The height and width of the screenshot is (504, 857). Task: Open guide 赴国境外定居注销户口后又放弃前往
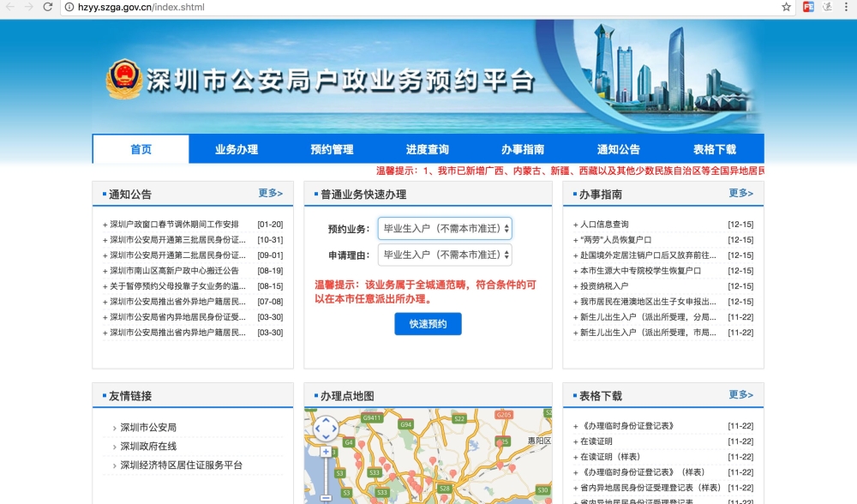(648, 255)
